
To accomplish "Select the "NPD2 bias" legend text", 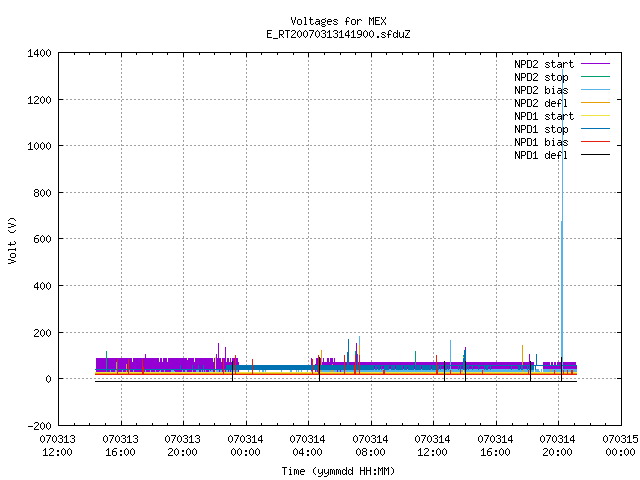I will coord(541,90).
